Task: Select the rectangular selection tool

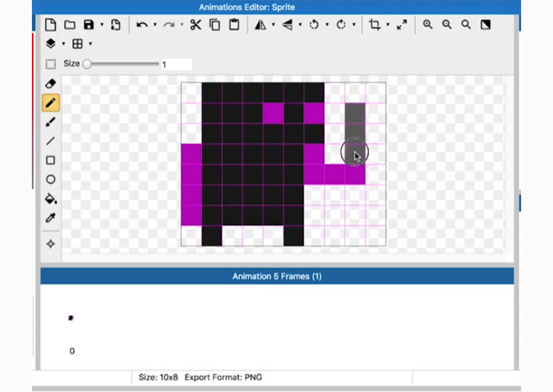Action: click(x=51, y=64)
